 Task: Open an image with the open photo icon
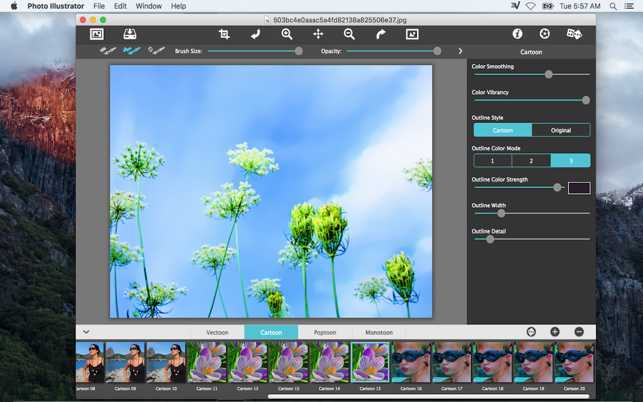[97, 34]
